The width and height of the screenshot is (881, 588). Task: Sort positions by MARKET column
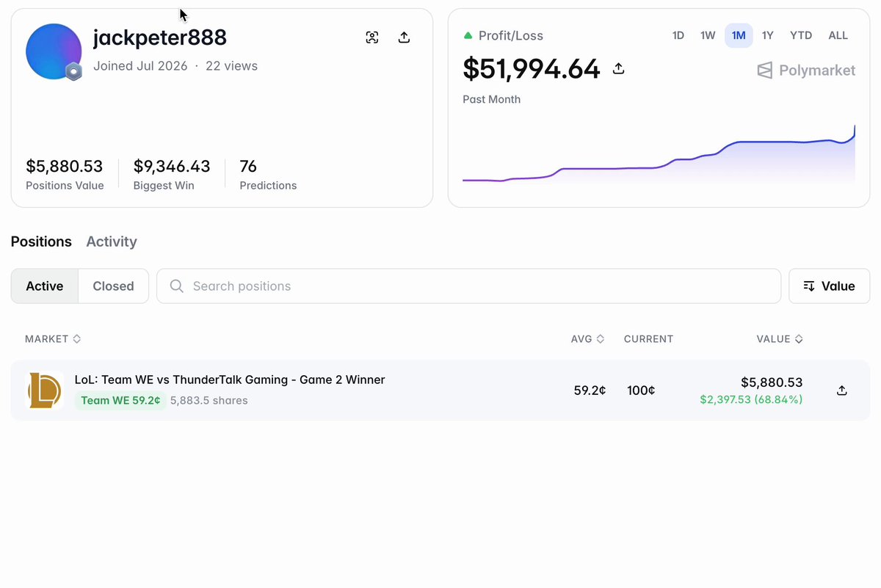(x=53, y=339)
